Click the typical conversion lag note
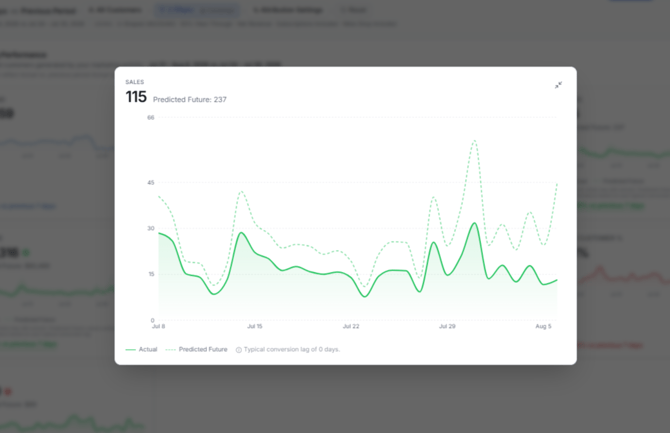Viewport: 670px width, 433px height. click(292, 349)
